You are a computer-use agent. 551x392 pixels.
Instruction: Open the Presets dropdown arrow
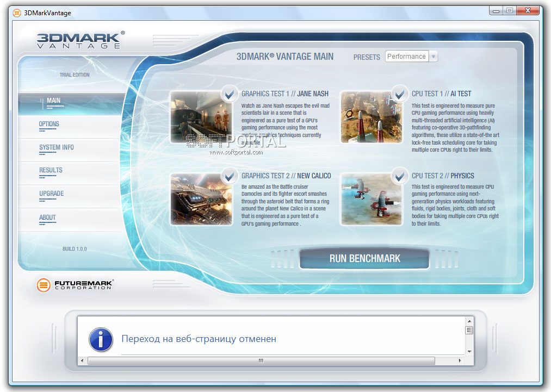coord(434,56)
